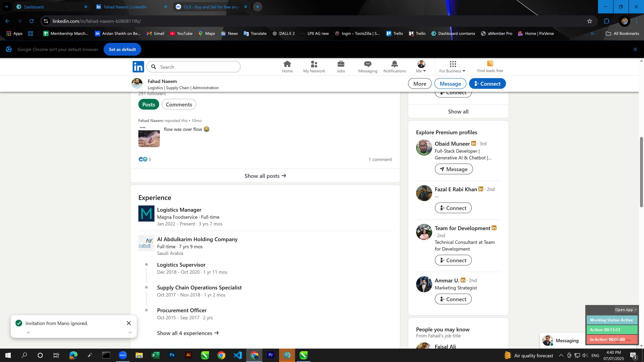Screen dimensions: 644x362
Task: Expand system tray hidden icons
Action: [x=561, y=355]
